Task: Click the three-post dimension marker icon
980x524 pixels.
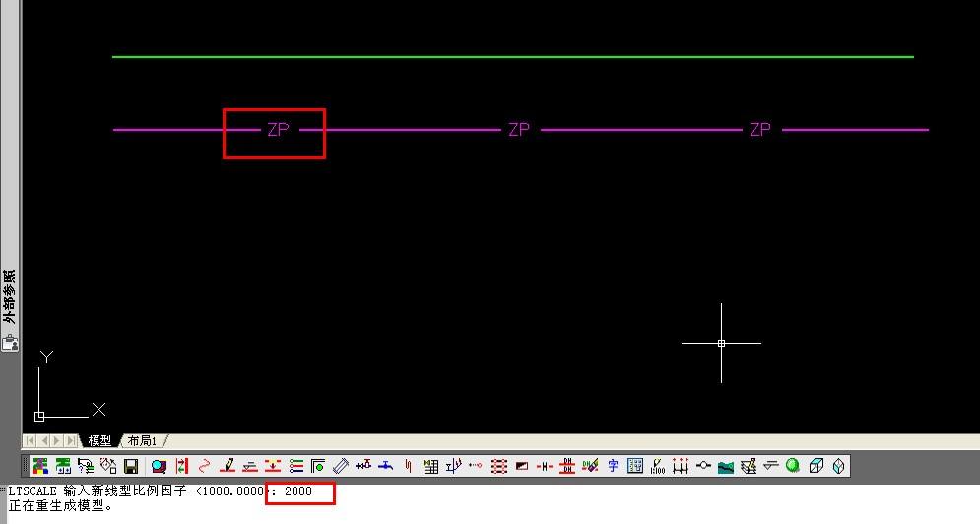Action: tap(681, 466)
